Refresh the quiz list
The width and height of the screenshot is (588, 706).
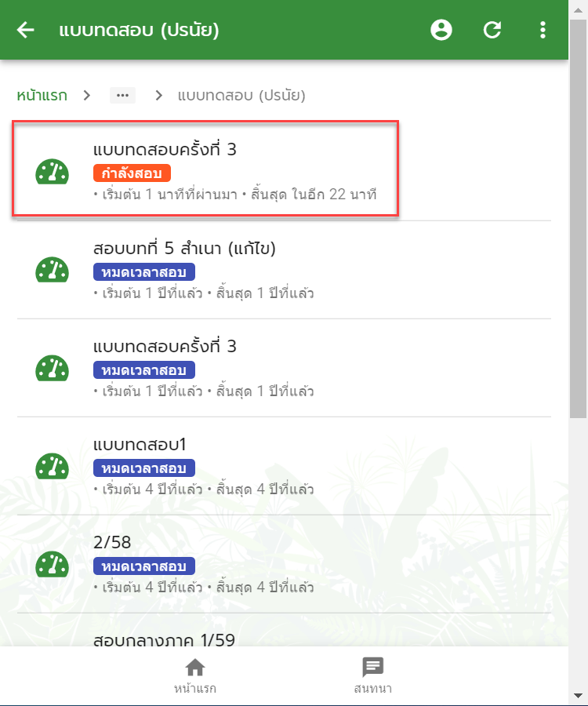click(492, 30)
